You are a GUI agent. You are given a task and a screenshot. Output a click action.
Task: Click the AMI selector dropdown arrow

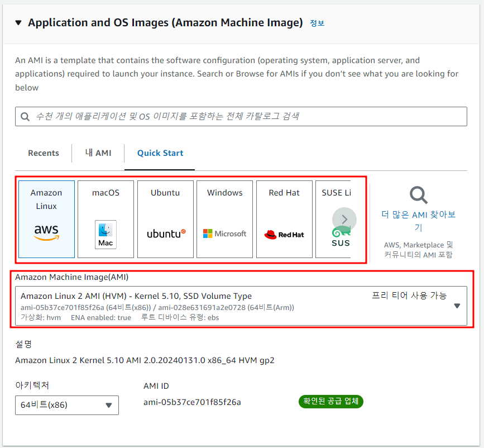click(457, 306)
